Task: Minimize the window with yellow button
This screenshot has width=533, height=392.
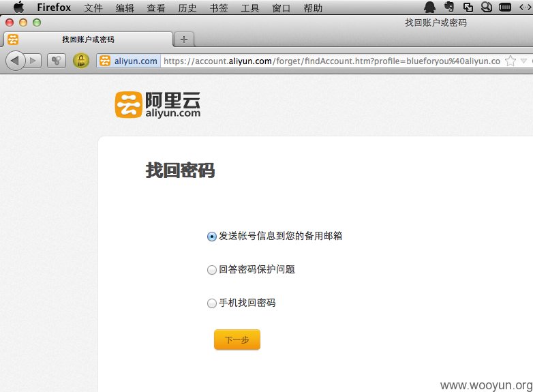Action: click(23, 22)
